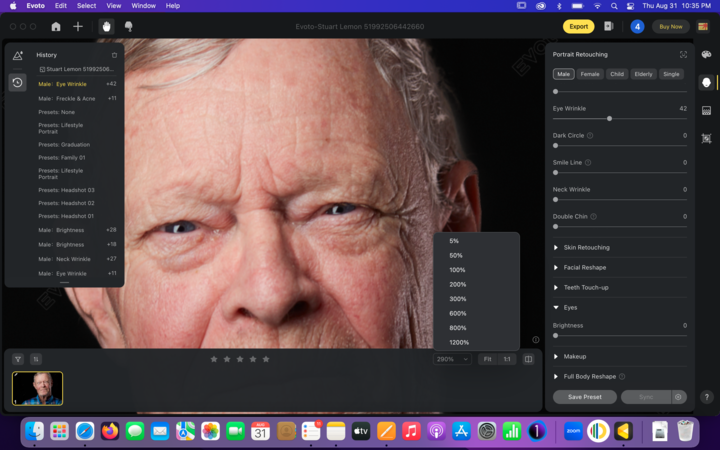The height and width of the screenshot is (450, 720).
Task: Select the portrait thumbnail in the filmstrip
Action: point(38,388)
